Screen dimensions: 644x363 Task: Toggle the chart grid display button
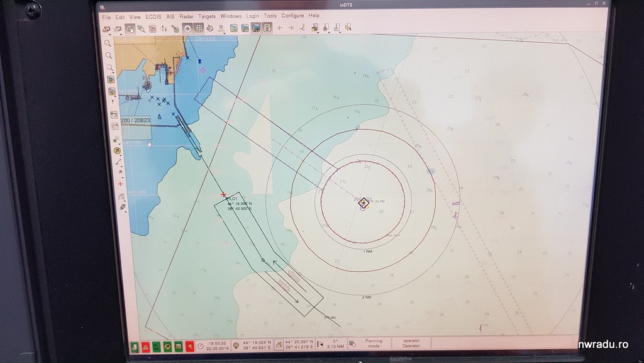198,28
